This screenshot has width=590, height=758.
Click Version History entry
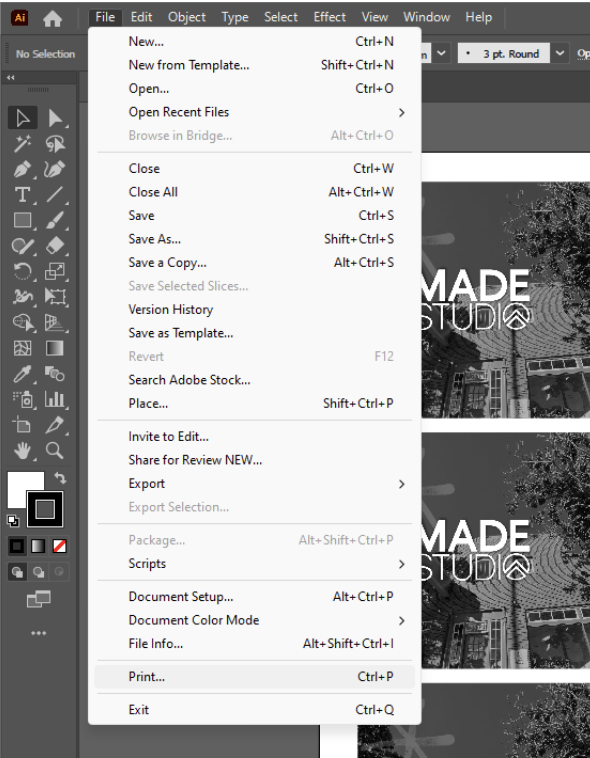pyautogui.click(x=254, y=309)
